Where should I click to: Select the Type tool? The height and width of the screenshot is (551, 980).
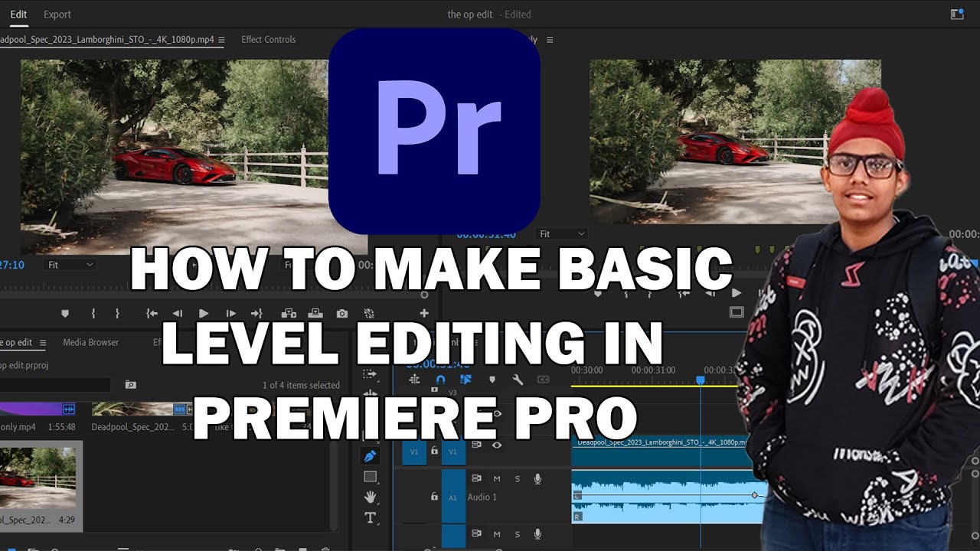(370, 518)
